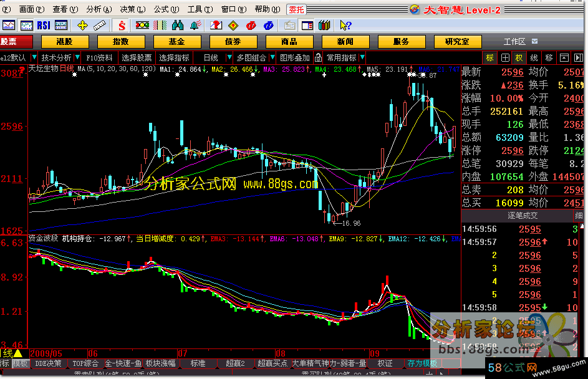Toggle the crosshair grid button

point(505,58)
